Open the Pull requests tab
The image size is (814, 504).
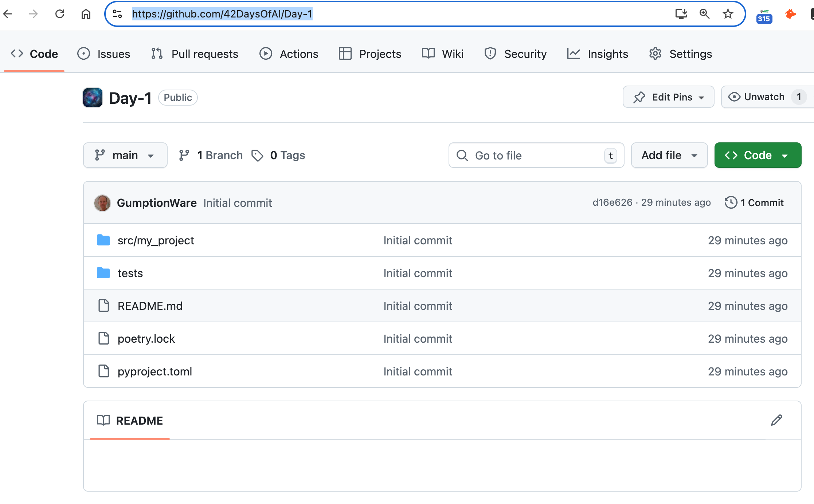[x=195, y=54]
